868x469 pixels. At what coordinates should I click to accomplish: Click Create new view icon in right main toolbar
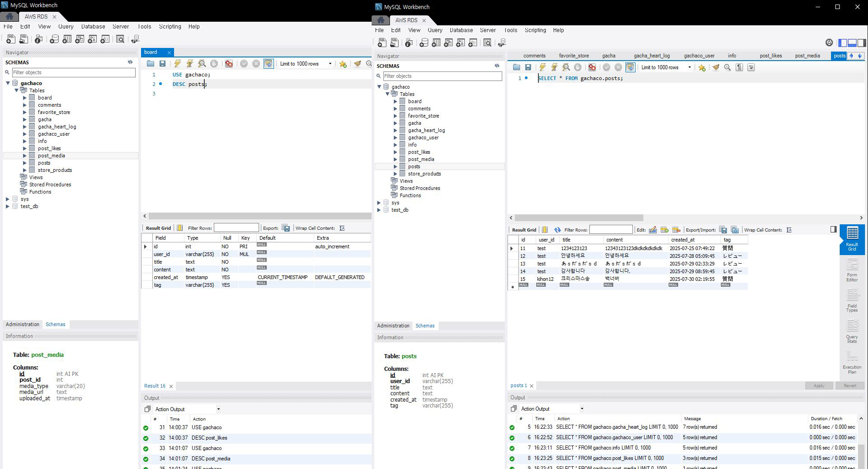pos(448,43)
